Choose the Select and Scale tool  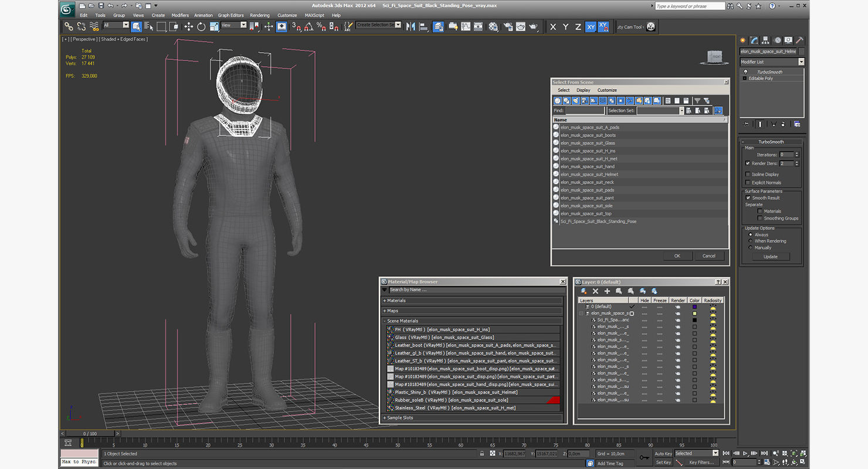point(214,26)
